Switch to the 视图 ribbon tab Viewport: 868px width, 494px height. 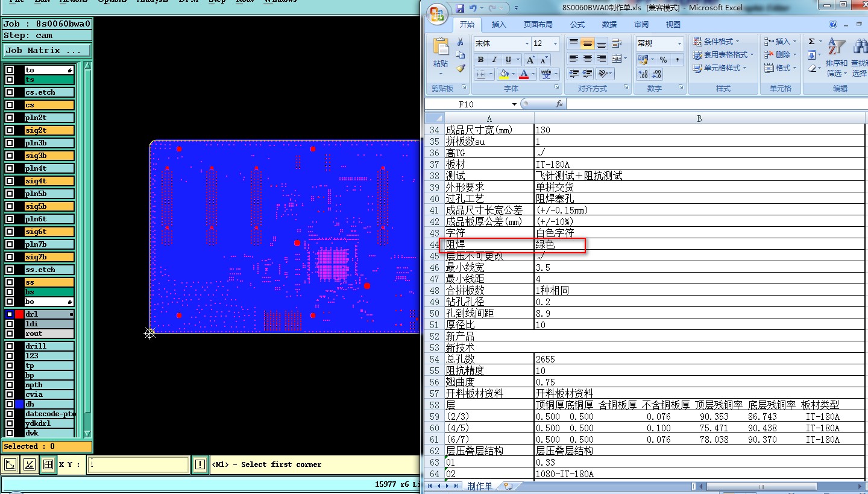[x=673, y=25]
